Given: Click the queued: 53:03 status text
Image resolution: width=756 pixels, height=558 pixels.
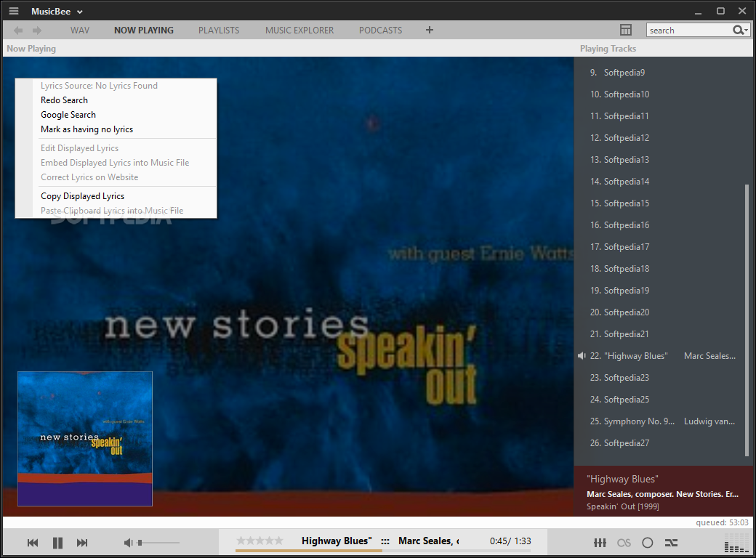Looking at the screenshot, I should click(x=722, y=522).
